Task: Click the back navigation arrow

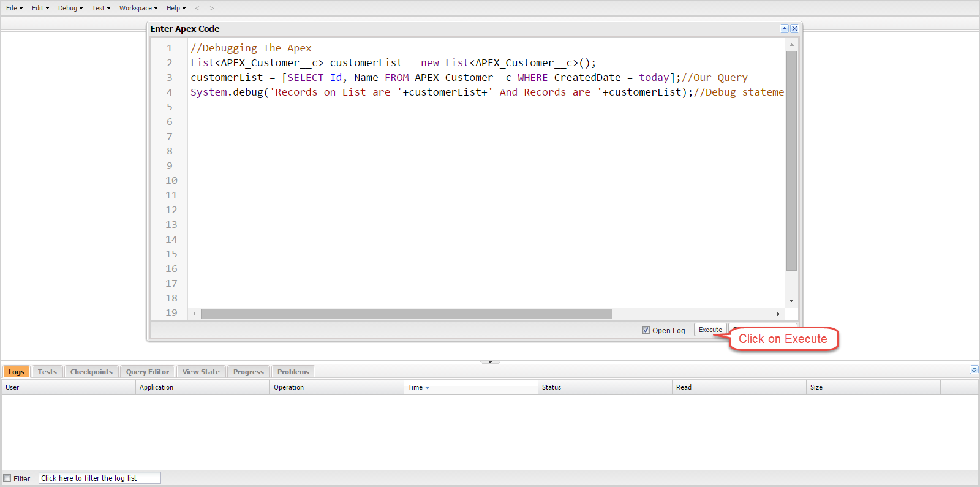Action: click(x=197, y=8)
